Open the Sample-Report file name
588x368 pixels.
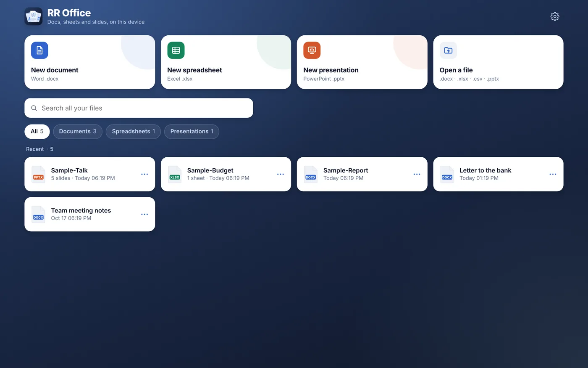click(x=346, y=170)
